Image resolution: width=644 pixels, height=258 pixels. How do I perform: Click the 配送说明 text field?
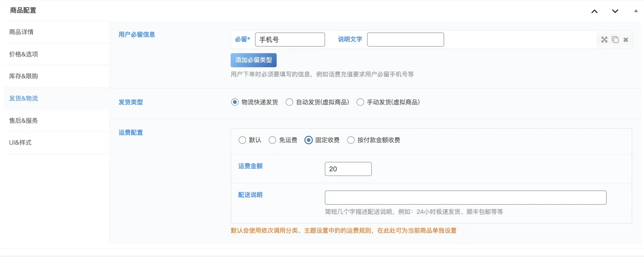pyautogui.click(x=465, y=198)
